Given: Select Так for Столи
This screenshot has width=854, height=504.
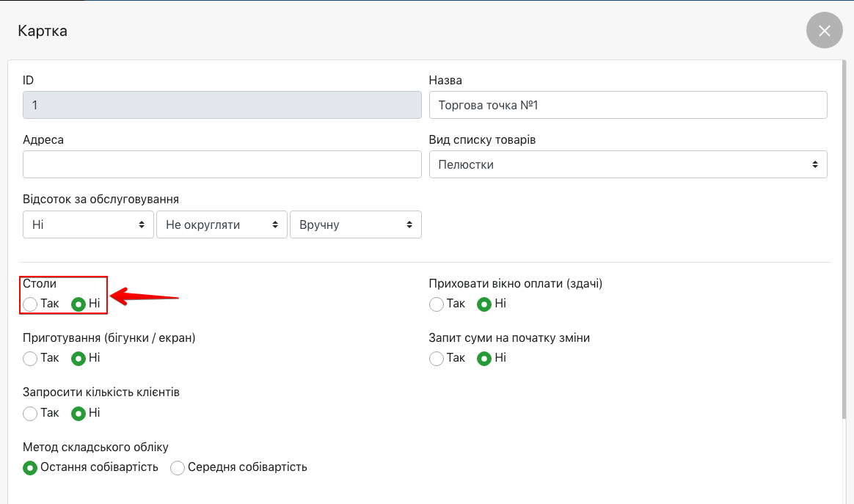Looking at the screenshot, I should pyautogui.click(x=30, y=304).
